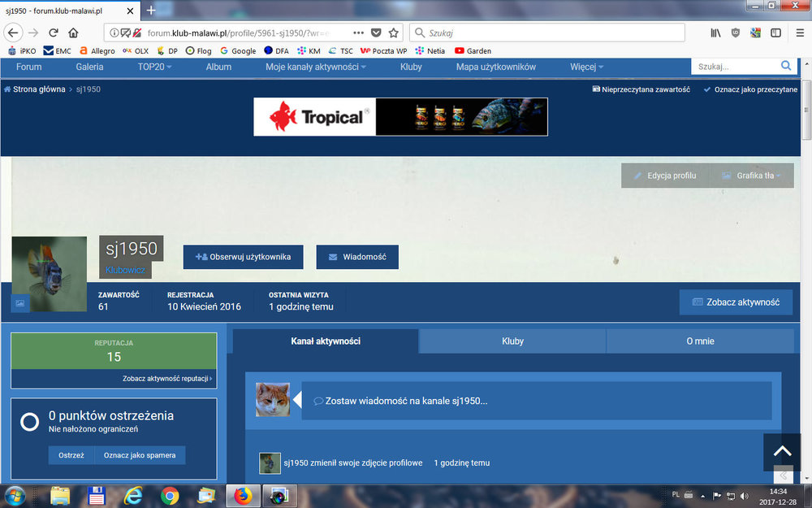Open the Album menu item
This screenshot has width=812, height=508.
(x=218, y=67)
